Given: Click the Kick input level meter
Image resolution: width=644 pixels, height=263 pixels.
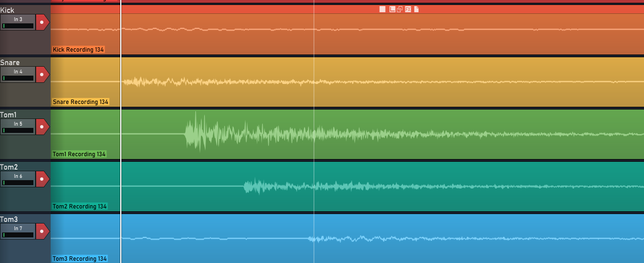Looking at the screenshot, I should pos(18,26).
